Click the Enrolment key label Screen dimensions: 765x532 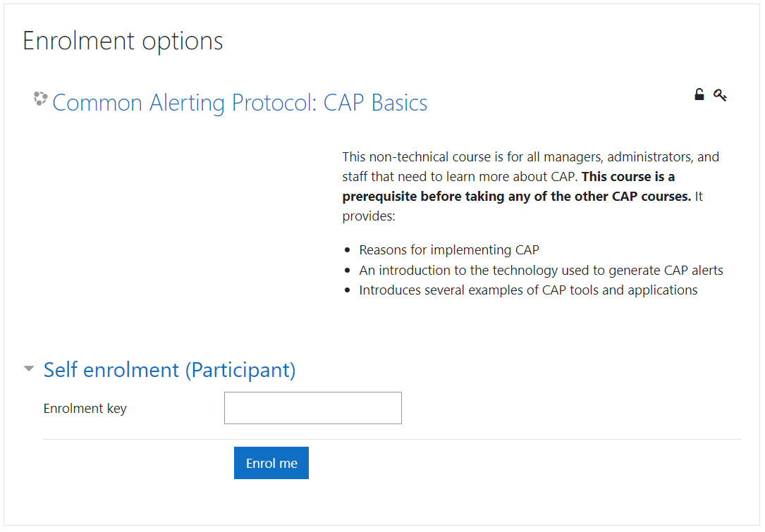click(85, 407)
